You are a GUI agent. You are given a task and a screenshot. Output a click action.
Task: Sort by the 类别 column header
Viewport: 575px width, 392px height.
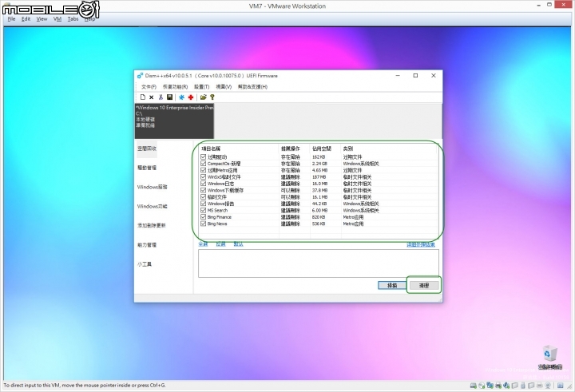(390, 148)
